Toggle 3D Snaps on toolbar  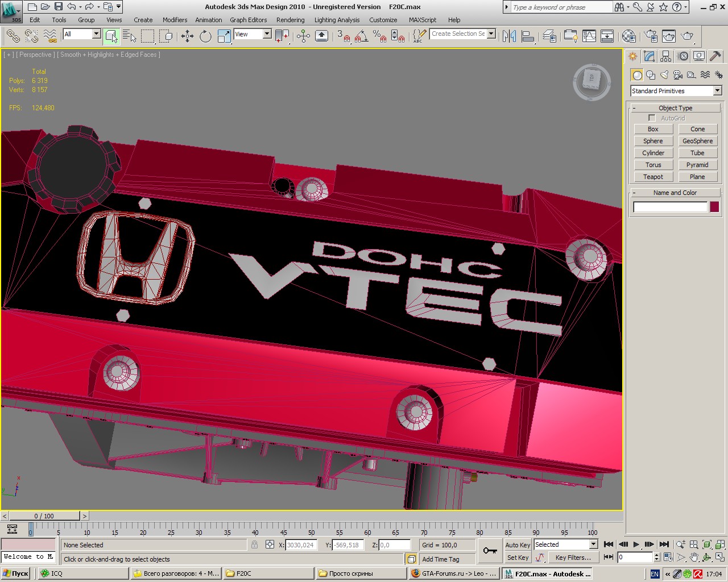tap(342, 36)
